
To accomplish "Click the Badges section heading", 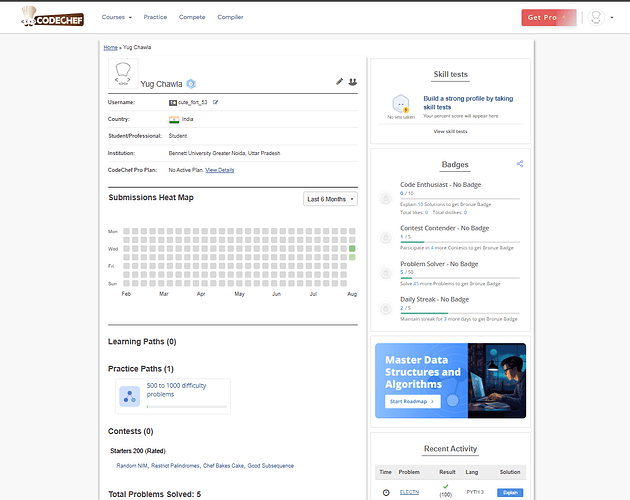I will 455,164.
